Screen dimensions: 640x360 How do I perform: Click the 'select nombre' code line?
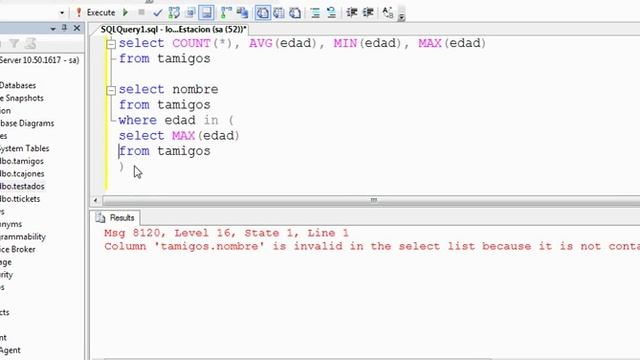coord(169,89)
